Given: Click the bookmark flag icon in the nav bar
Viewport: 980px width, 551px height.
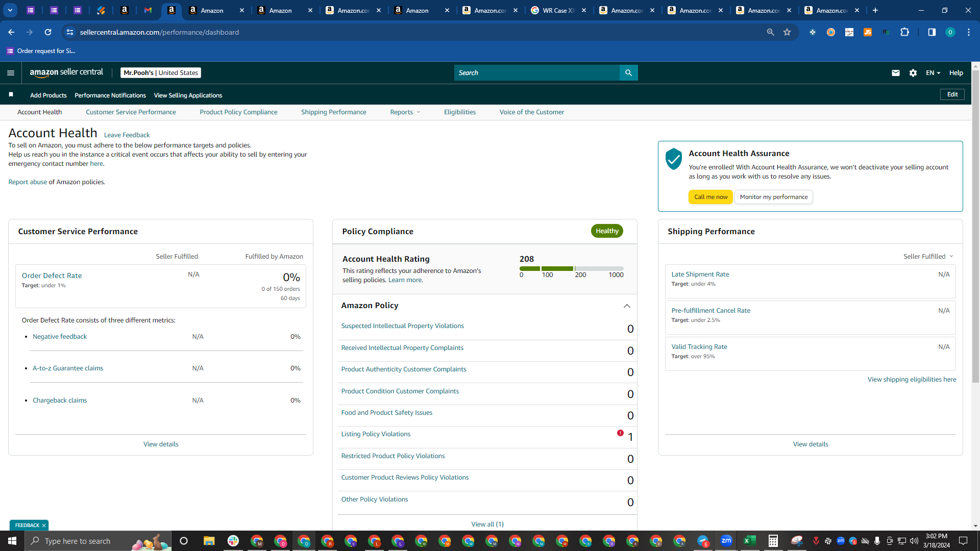Looking at the screenshot, I should pos(11,95).
